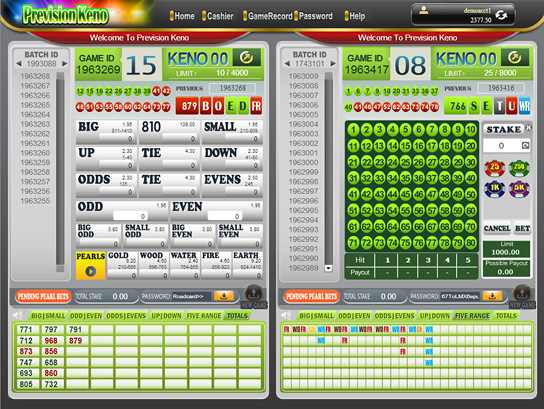
Task: Select the red 25 chip
Action: pyautogui.click(x=494, y=168)
